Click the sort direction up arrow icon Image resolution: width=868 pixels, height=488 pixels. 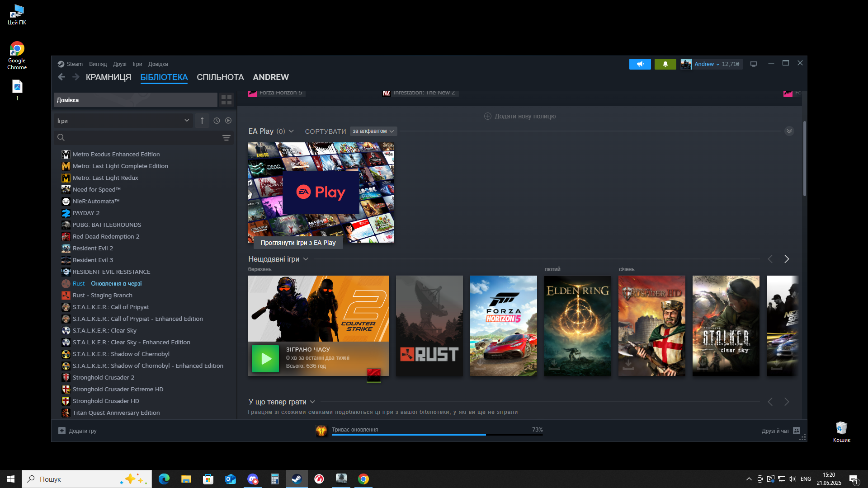202,121
